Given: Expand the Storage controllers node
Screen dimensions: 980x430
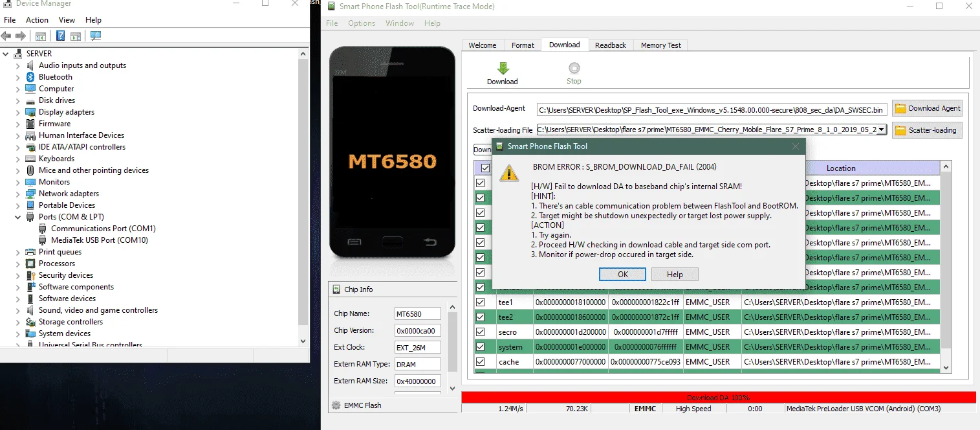Looking at the screenshot, I should tap(18, 322).
